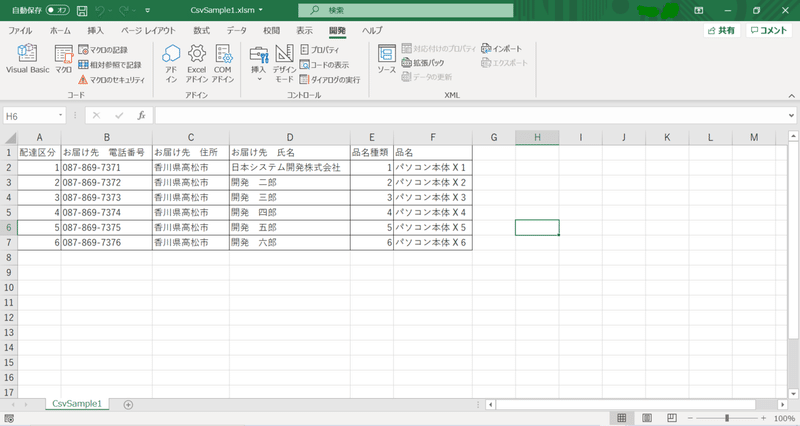
Task: Select cell 開発 六郎
Action: click(290, 242)
